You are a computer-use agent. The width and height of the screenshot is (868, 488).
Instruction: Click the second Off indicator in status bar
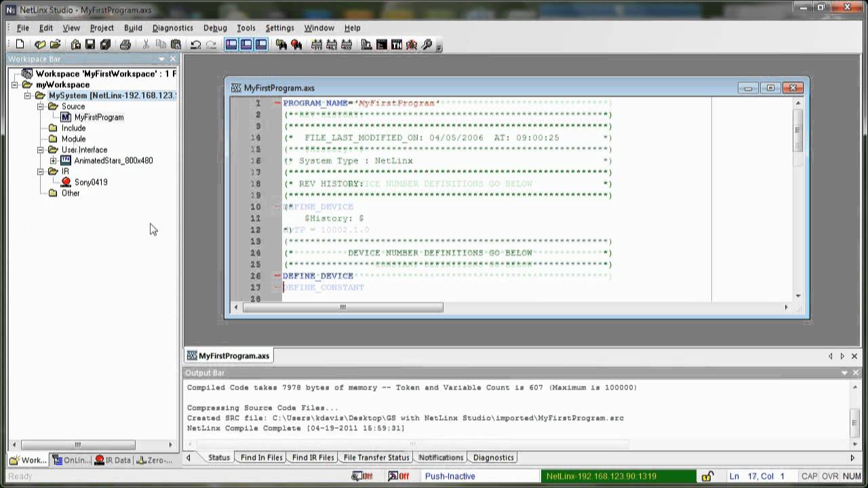tap(399, 476)
